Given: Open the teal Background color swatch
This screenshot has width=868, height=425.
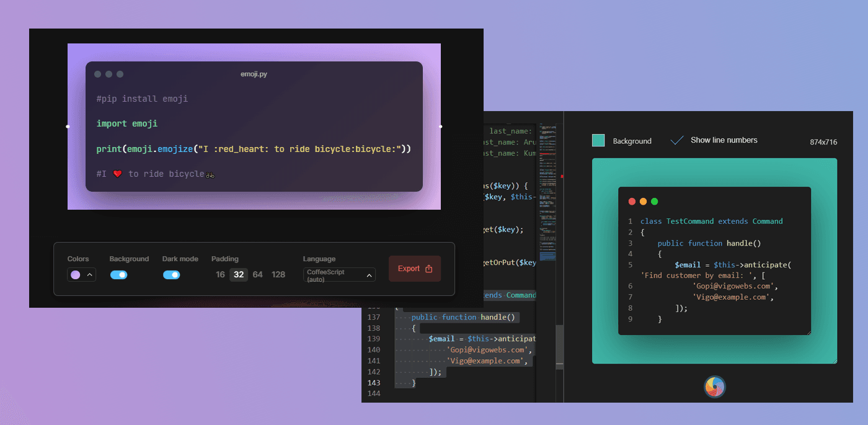Looking at the screenshot, I should pyautogui.click(x=598, y=141).
